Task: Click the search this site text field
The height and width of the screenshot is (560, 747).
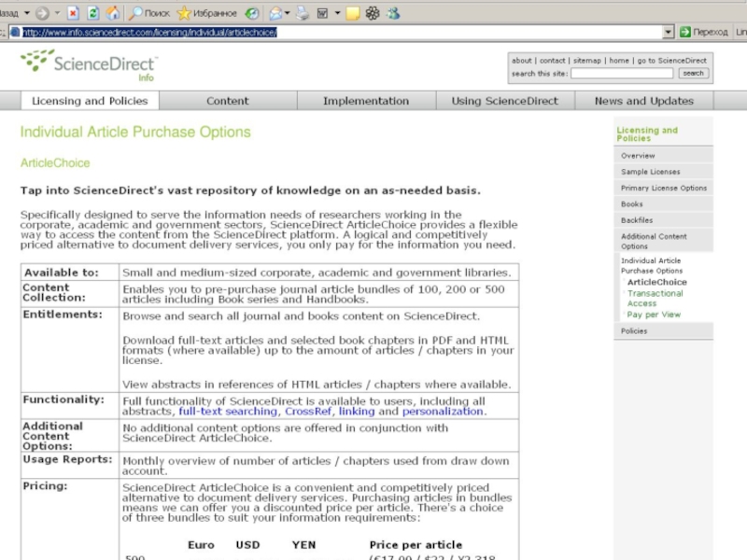Action: pyautogui.click(x=622, y=74)
